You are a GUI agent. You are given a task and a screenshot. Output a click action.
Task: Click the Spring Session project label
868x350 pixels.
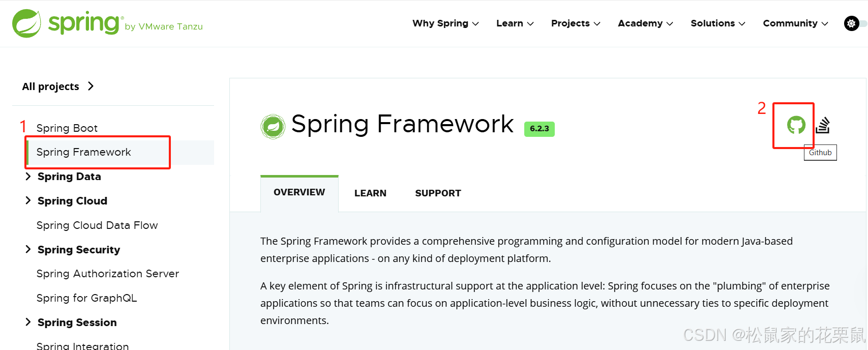click(x=77, y=323)
